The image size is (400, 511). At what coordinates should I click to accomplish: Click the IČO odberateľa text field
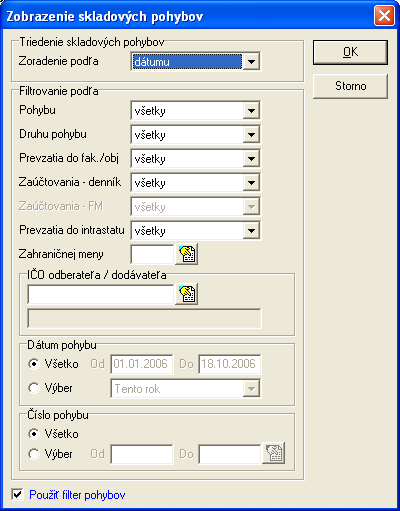[101, 294]
